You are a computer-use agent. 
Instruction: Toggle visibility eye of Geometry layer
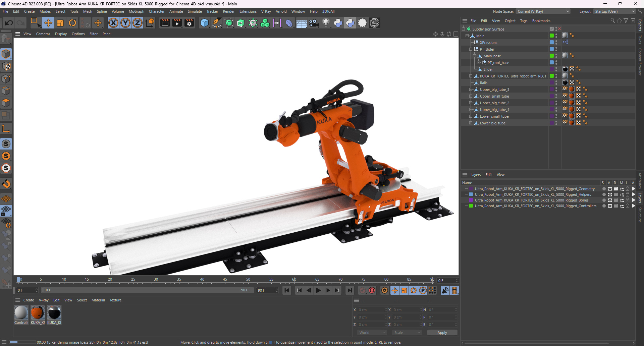coord(610,189)
